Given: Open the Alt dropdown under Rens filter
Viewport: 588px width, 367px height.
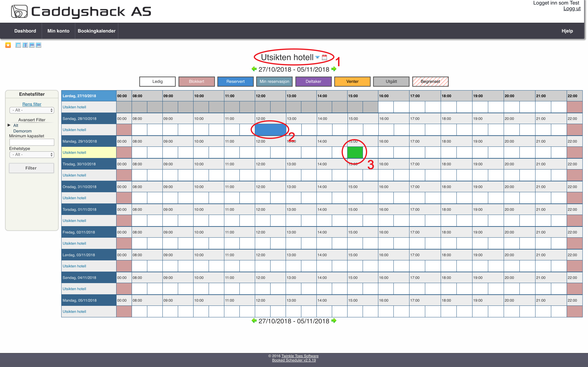Looking at the screenshot, I should [32, 110].
